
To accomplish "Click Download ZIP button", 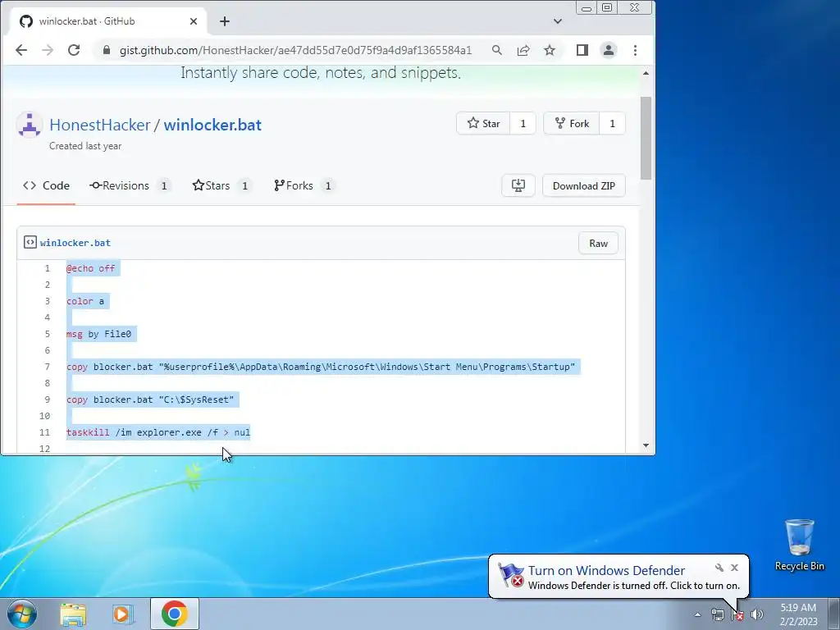I will pos(584,185).
